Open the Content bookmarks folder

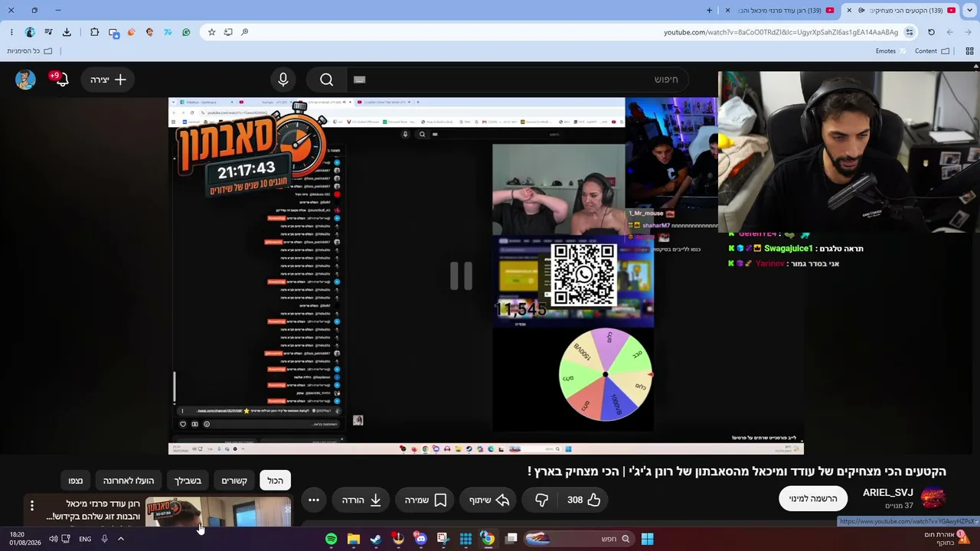[933, 51]
